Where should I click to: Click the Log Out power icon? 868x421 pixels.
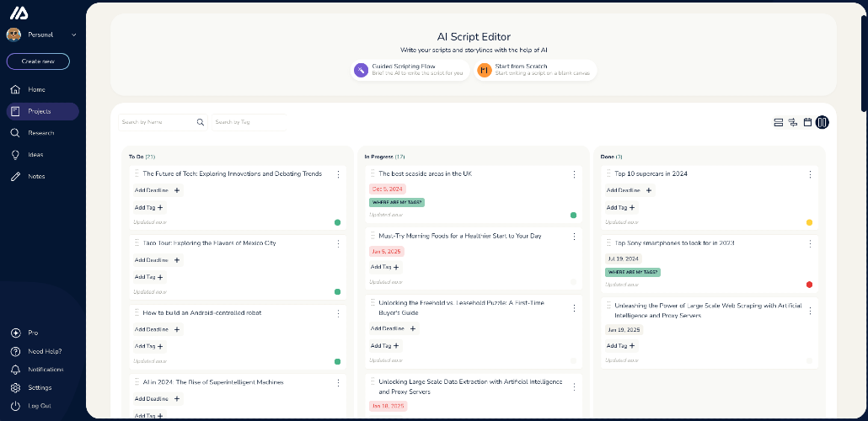point(16,406)
